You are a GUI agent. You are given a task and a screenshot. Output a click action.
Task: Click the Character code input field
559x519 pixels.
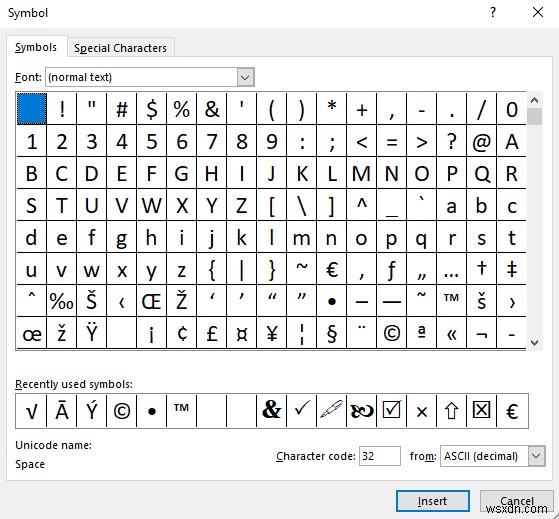(x=380, y=456)
